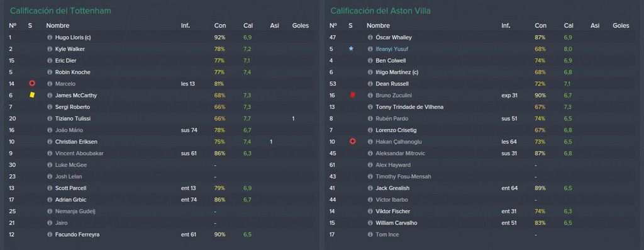The width and height of the screenshot is (644, 250).
Task: Click the star icon beside Ifeanyi Yusuf
Action: point(351,49)
